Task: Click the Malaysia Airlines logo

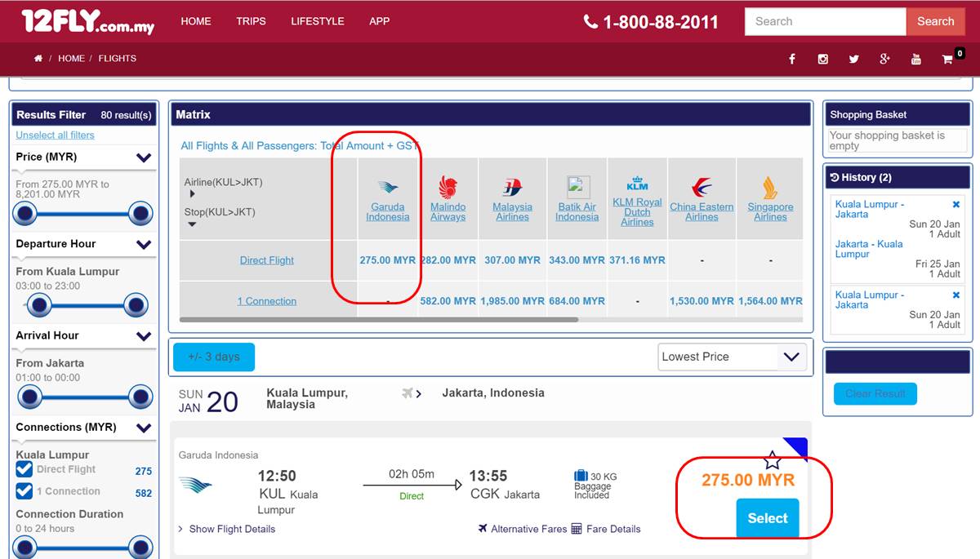Action: tap(512, 189)
